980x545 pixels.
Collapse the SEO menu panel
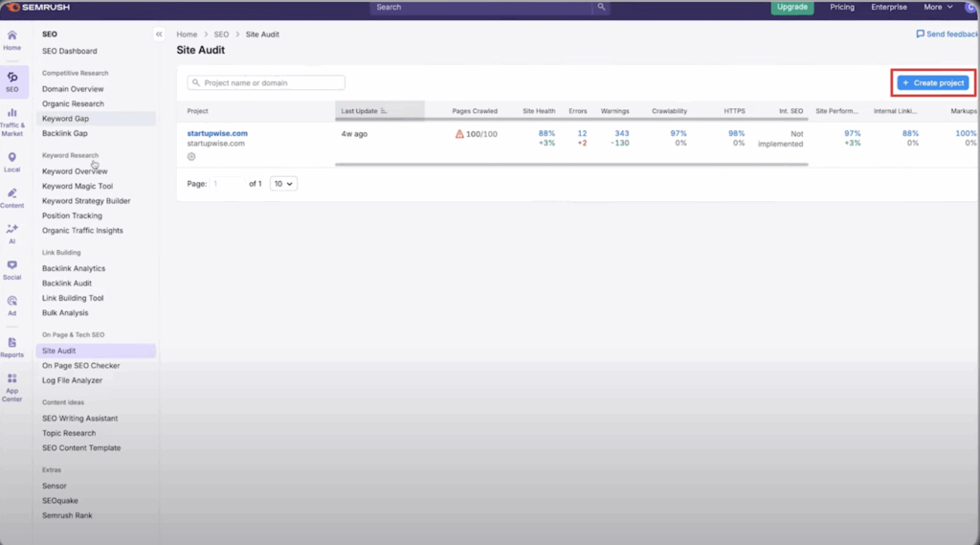[x=159, y=34]
